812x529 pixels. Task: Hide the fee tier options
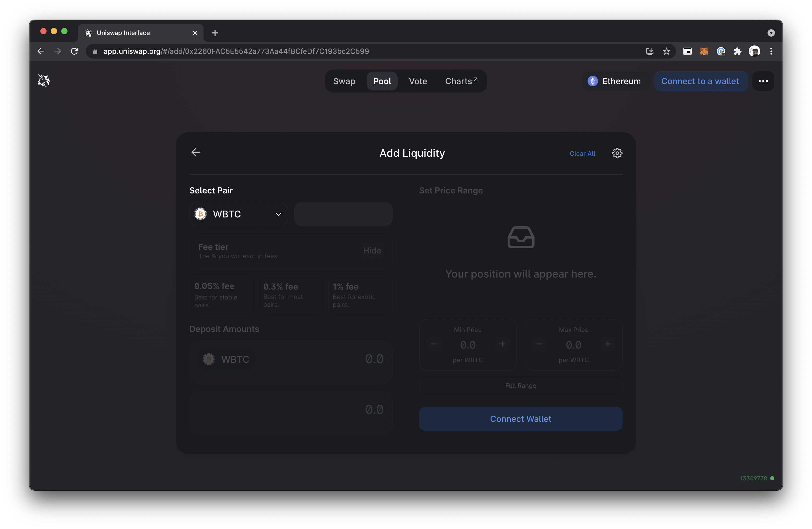372,251
